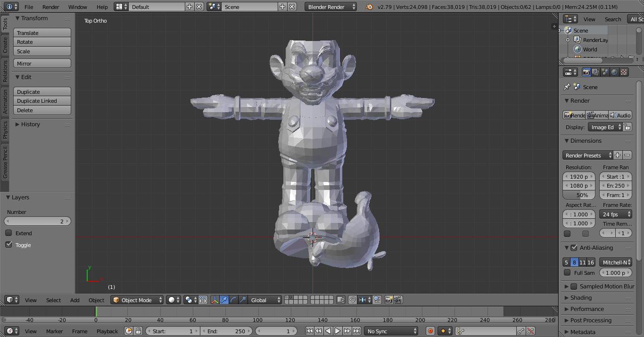This screenshot has height=337, width=644.
Task: Click the auto keyframe record button
Action: 430,331
